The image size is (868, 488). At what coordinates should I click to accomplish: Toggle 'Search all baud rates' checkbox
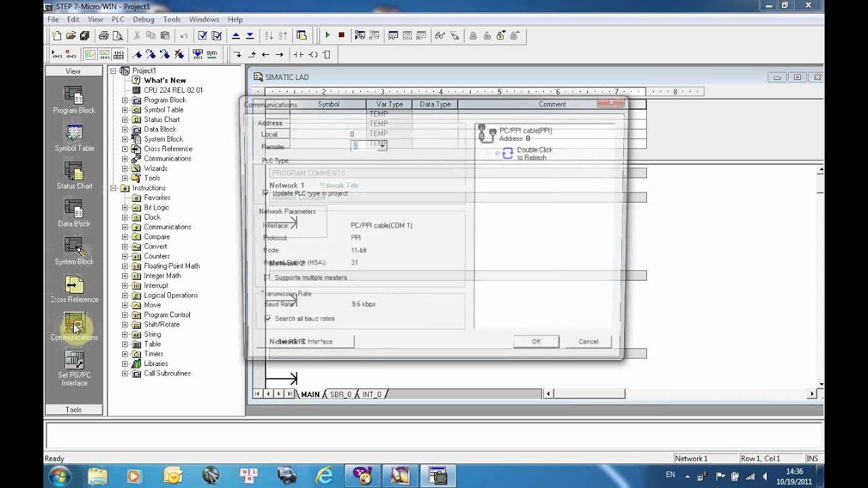point(268,319)
